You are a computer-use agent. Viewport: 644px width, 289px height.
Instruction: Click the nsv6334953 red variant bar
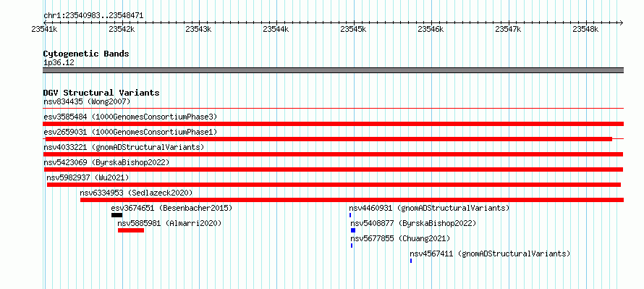click(352, 200)
